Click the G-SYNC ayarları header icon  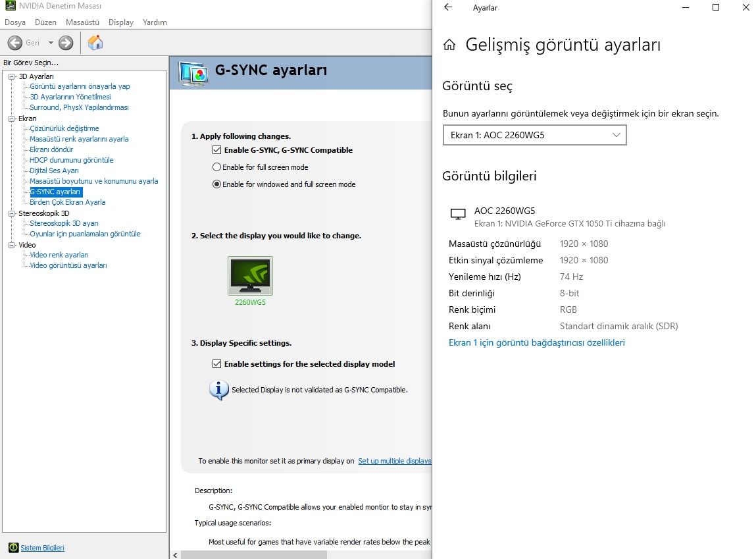(194, 74)
